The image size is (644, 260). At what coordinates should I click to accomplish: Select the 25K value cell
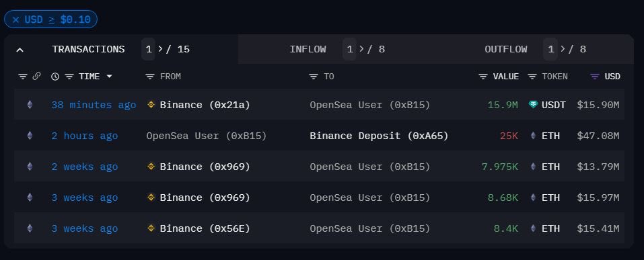pyautogui.click(x=509, y=136)
